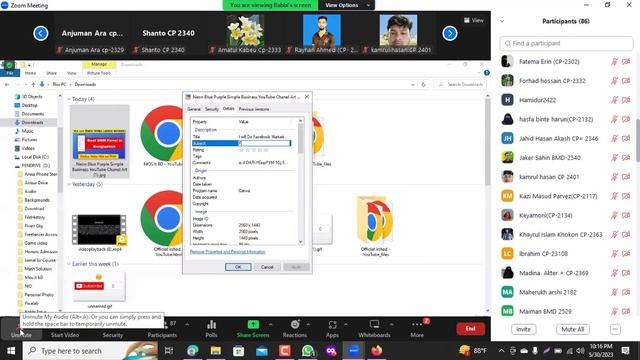Open View Options dropdown
Viewport: 640px width, 360px height.
click(x=347, y=5)
